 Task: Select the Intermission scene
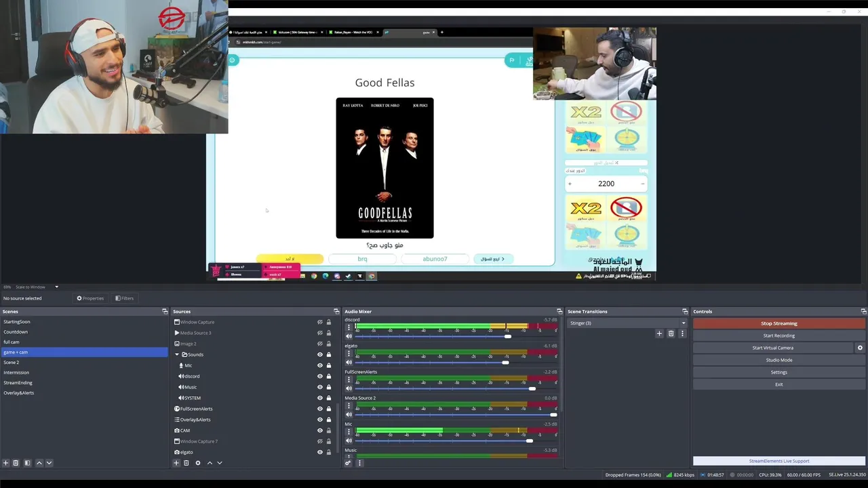pyautogui.click(x=16, y=373)
